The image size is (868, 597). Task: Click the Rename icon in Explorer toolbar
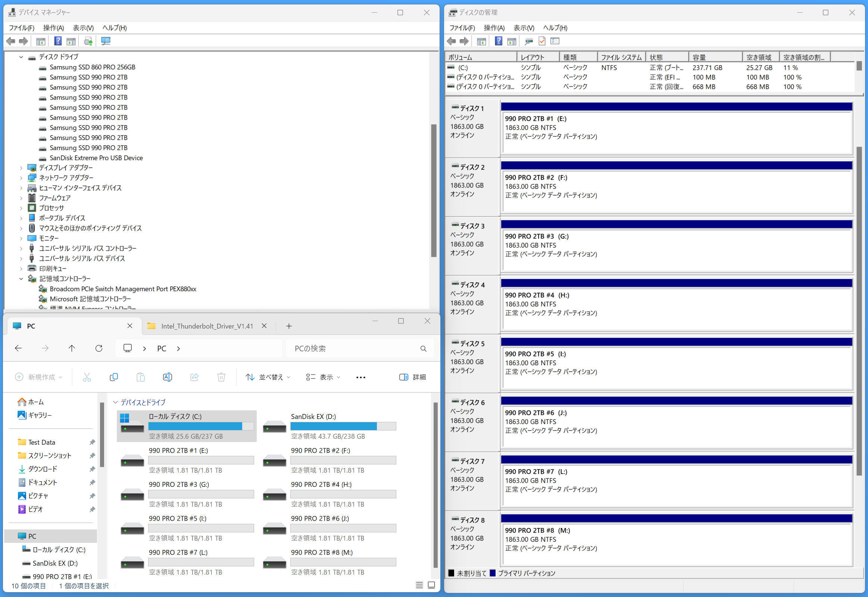click(x=168, y=377)
